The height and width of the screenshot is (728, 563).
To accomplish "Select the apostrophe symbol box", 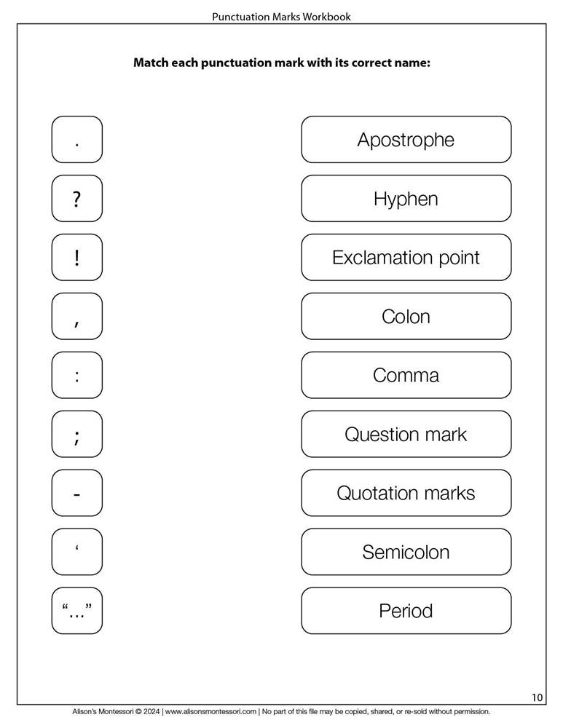I will coord(76,552).
